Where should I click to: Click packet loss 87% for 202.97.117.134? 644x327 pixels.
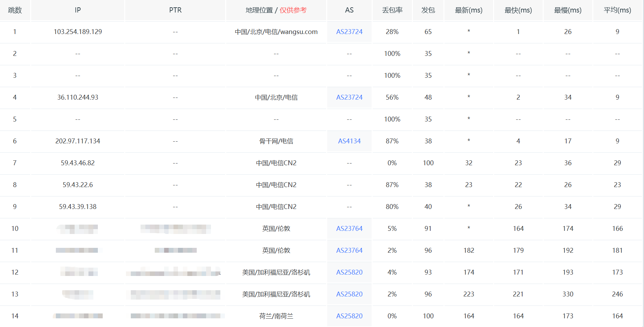coord(392,141)
